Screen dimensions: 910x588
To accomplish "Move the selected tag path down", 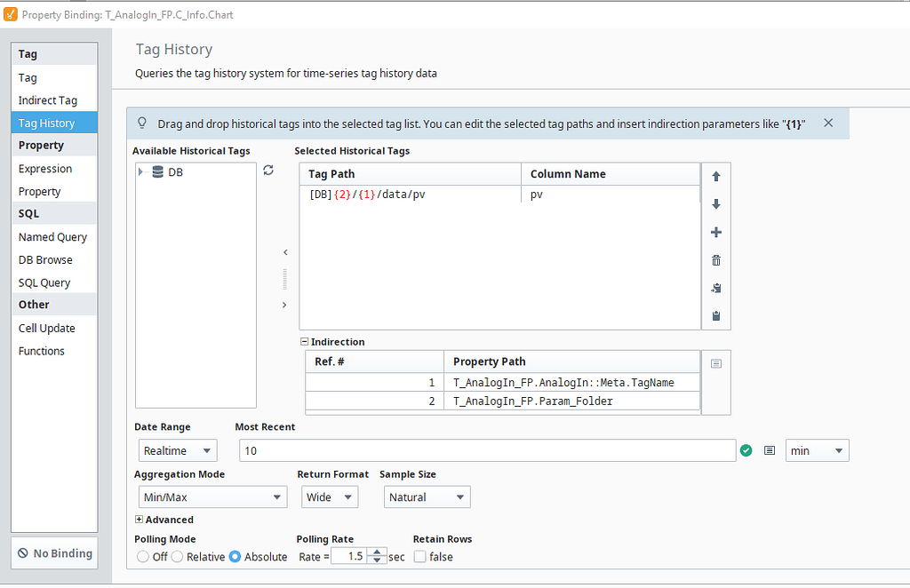I will pos(716,203).
